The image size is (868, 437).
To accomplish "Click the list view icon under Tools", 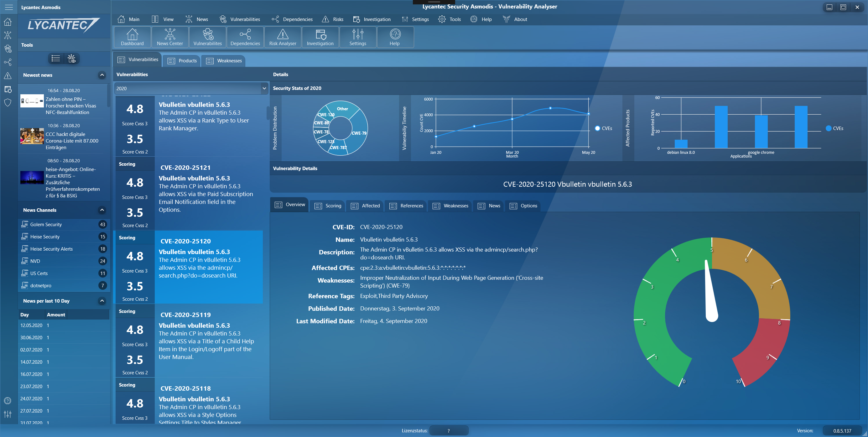I will click(x=56, y=59).
